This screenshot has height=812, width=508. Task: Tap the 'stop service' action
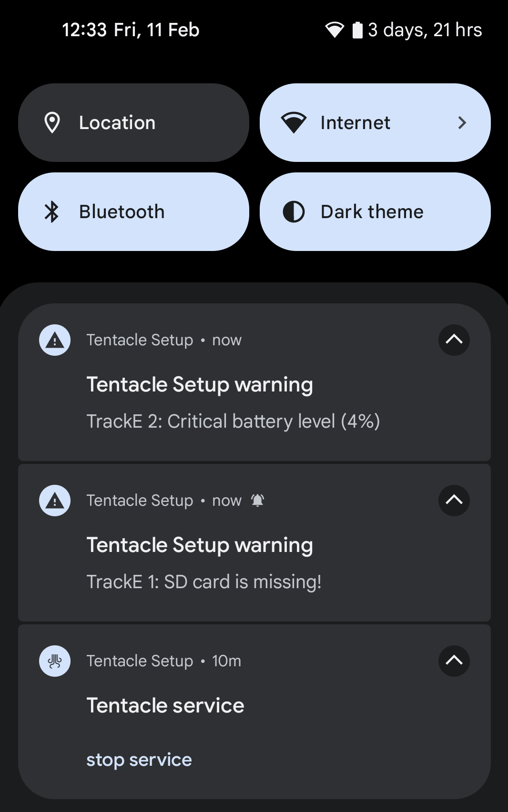click(139, 760)
